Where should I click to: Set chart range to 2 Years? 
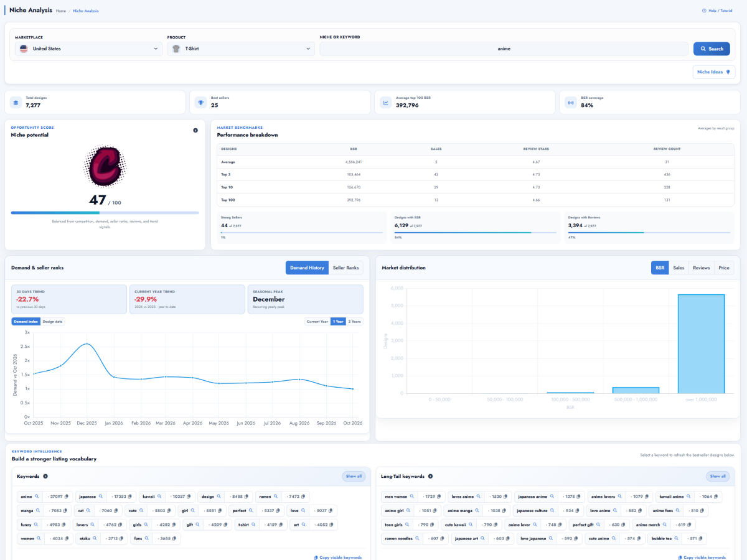354,322
